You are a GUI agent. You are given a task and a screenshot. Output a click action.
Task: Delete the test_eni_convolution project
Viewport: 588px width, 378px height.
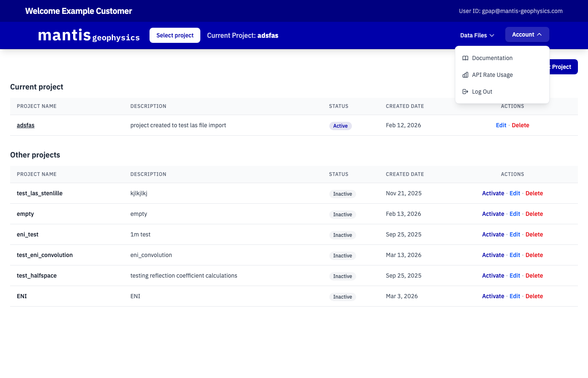point(534,255)
